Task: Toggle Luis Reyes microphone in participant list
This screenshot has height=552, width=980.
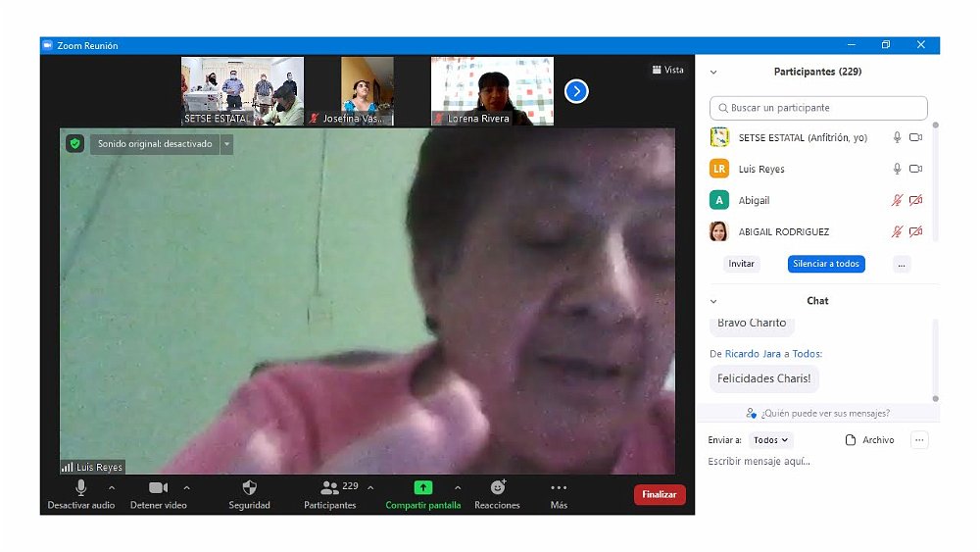Action: coord(896,169)
